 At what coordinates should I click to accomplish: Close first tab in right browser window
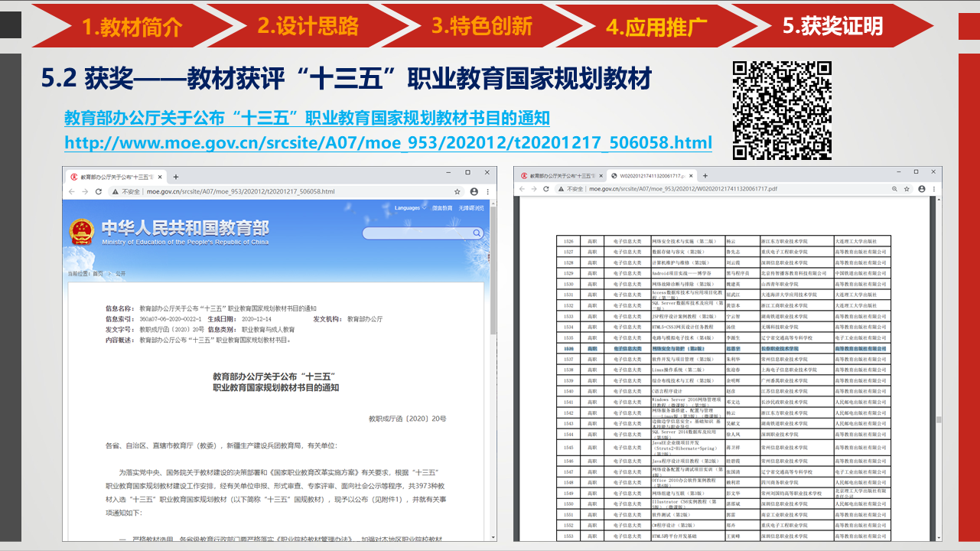pos(601,175)
